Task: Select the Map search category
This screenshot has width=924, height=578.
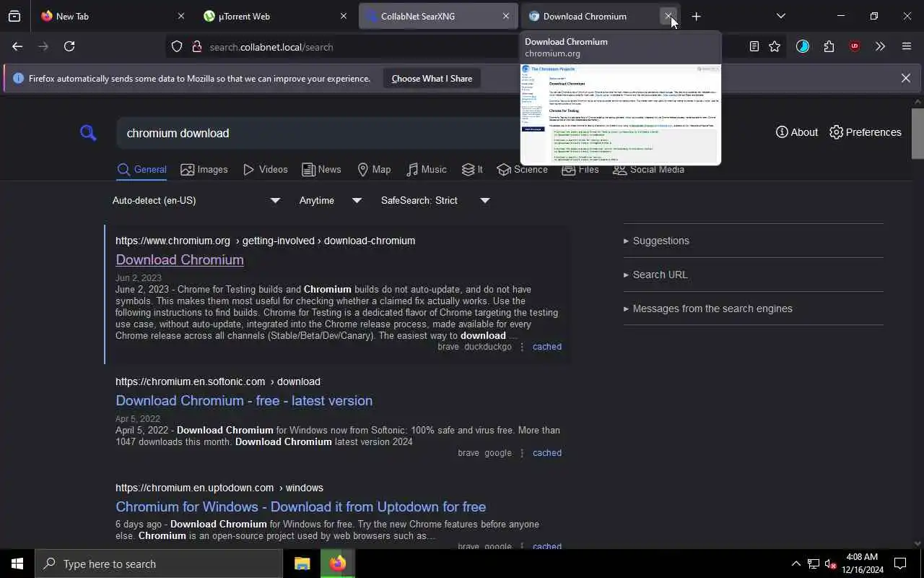Action: pyautogui.click(x=374, y=170)
